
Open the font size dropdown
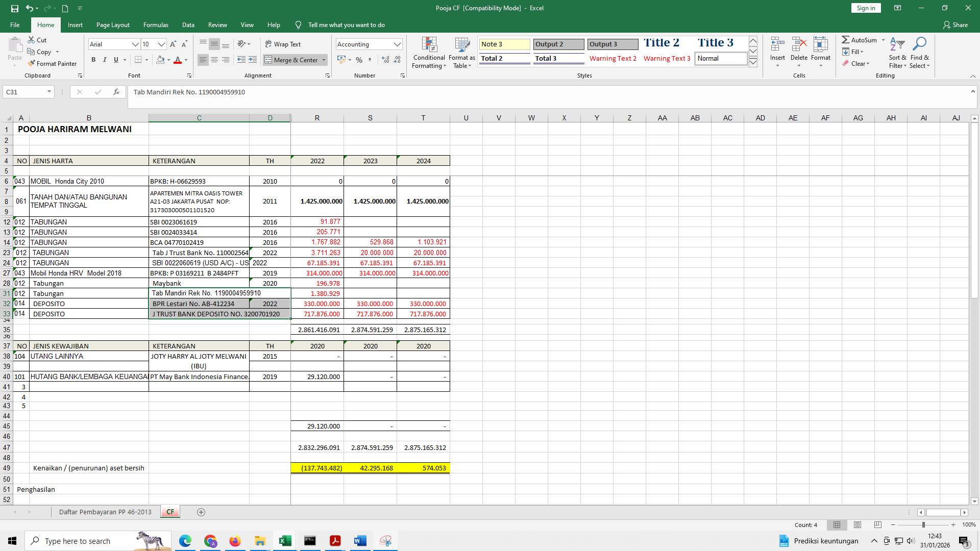coord(161,44)
